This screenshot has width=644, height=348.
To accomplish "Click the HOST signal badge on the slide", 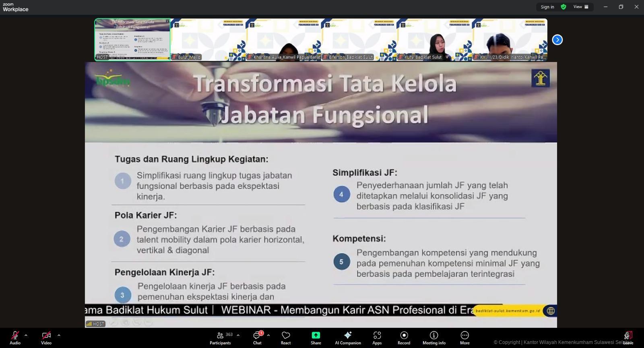I will coord(95,324).
